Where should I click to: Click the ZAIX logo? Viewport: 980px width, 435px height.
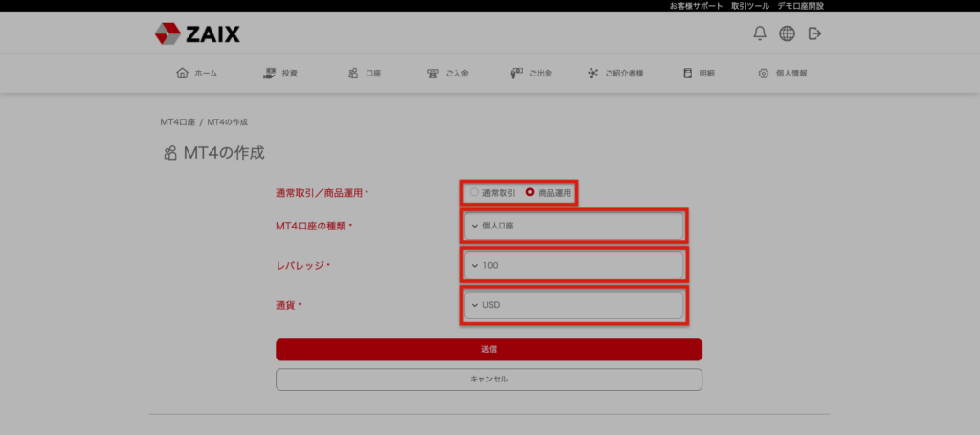197,34
